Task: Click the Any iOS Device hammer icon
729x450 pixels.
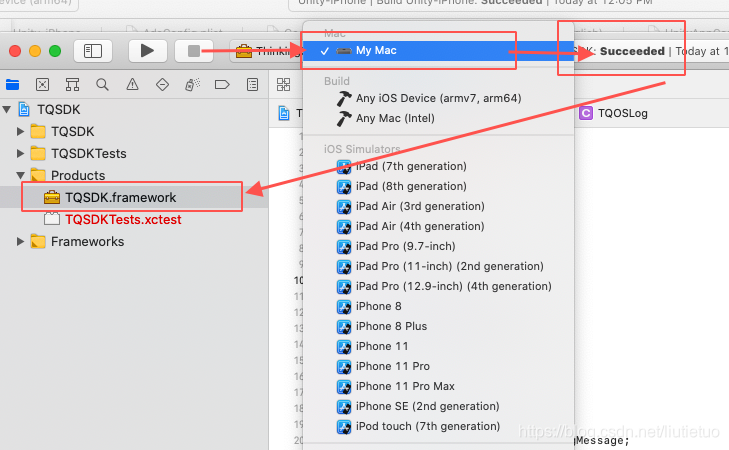Action: (344, 99)
